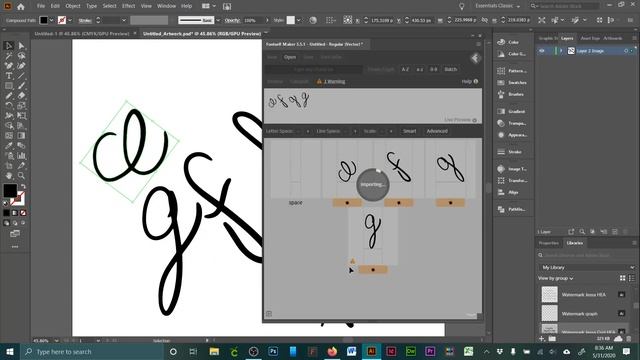
Task: Click the Smart spacing button
Action: coord(409,131)
